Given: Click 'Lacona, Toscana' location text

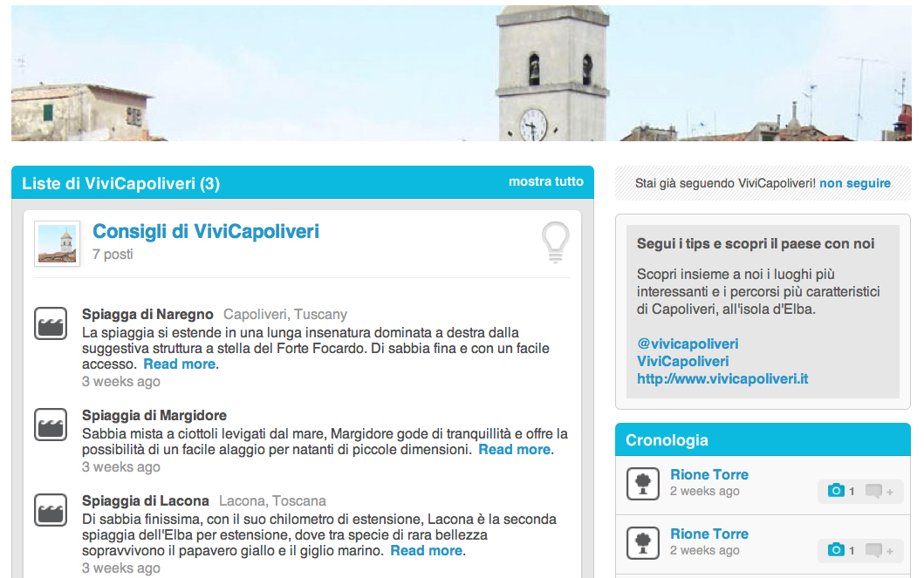Looking at the screenshot, I should point(272,501).
